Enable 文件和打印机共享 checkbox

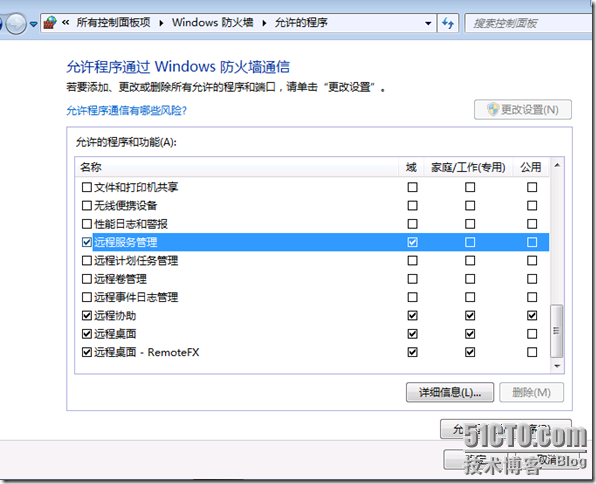[87, 187]
